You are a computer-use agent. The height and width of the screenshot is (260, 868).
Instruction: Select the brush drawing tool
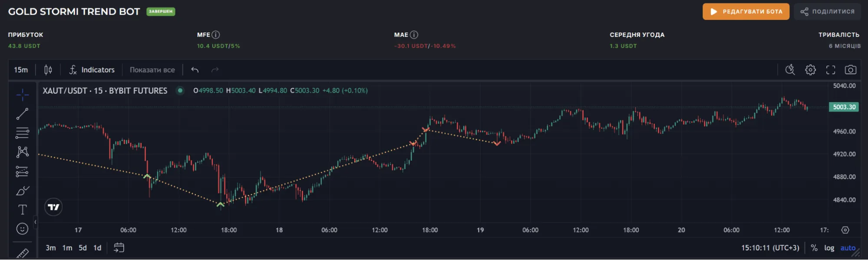point(22,191)
